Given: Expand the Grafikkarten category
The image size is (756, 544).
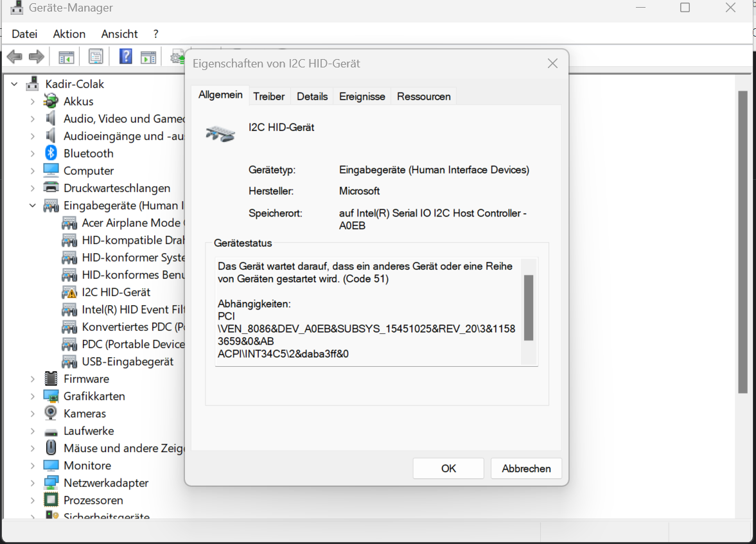Looking at the screenshot, I should click(x=33, y=396).
